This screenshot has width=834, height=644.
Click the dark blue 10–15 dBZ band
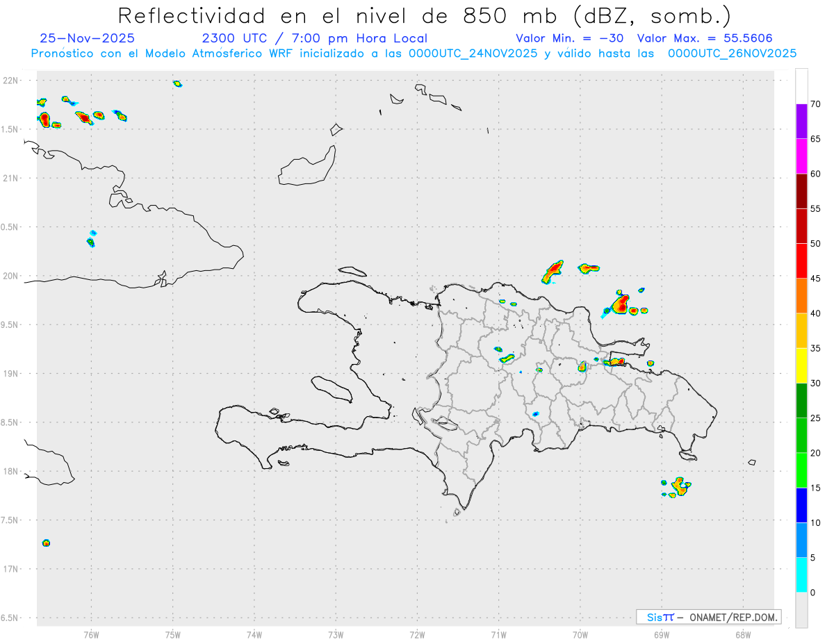(801, 505)
